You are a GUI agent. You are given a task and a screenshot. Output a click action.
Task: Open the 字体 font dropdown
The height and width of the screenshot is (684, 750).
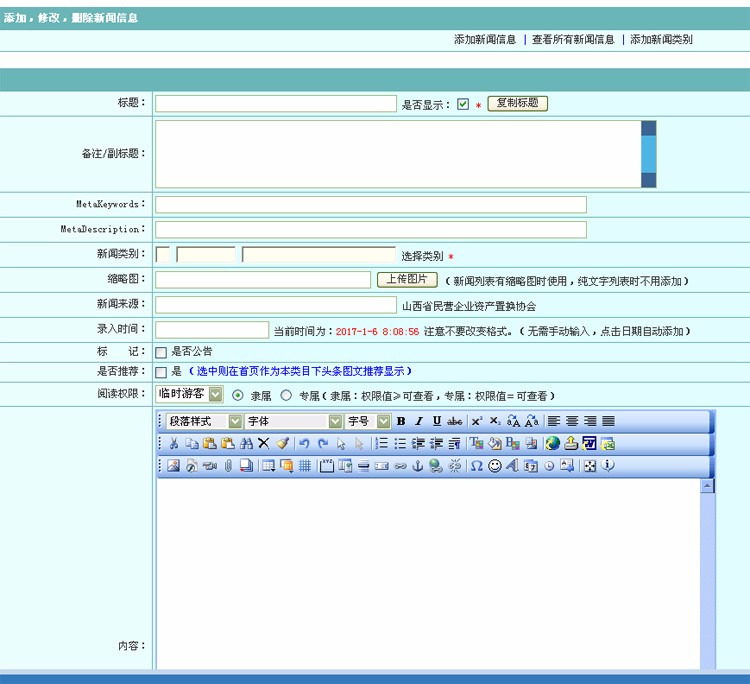pyautogui.click(x=294, y=421)
